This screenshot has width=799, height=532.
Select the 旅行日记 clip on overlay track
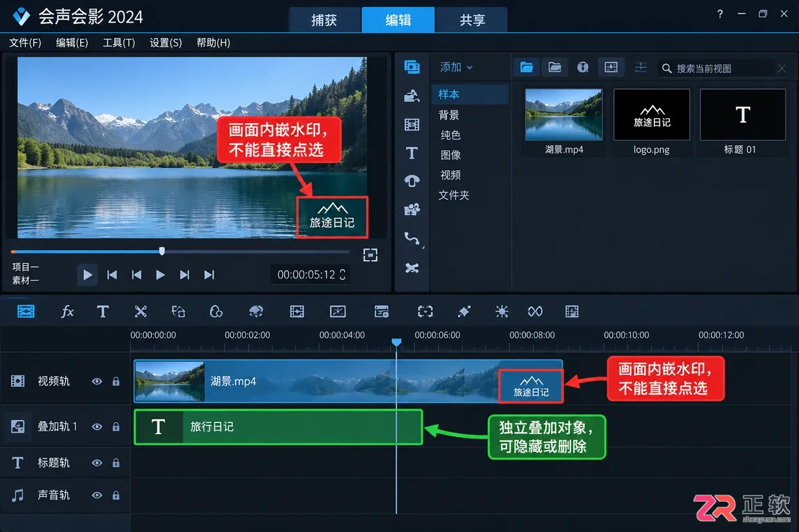[x=278, y=427]
